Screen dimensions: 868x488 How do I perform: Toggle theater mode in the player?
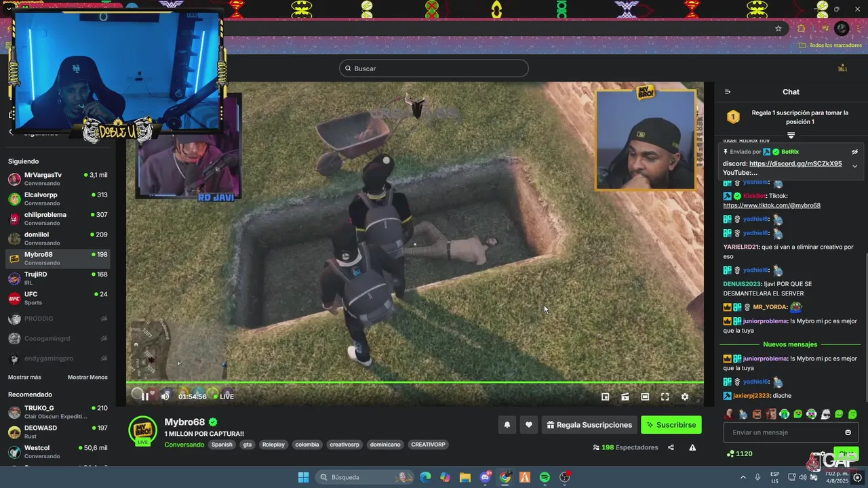[645, 396]
